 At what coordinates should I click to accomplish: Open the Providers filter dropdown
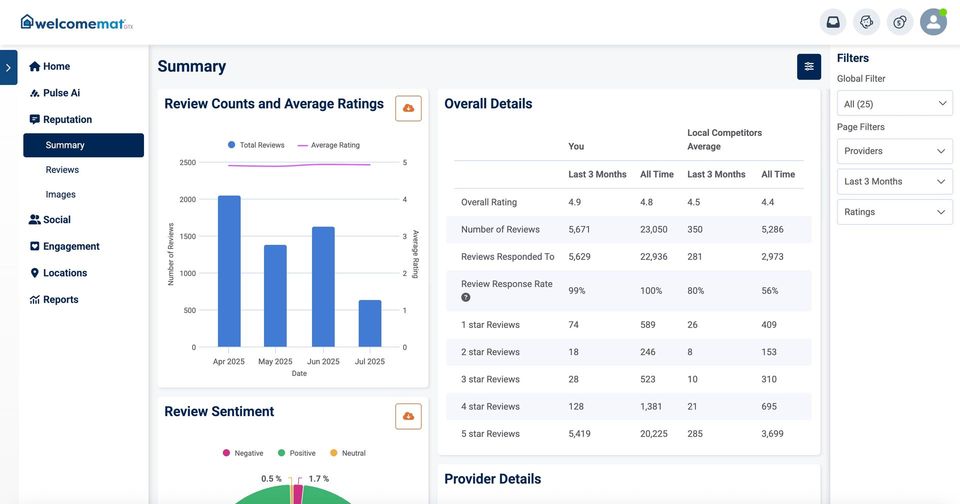(x=894, y=151)
